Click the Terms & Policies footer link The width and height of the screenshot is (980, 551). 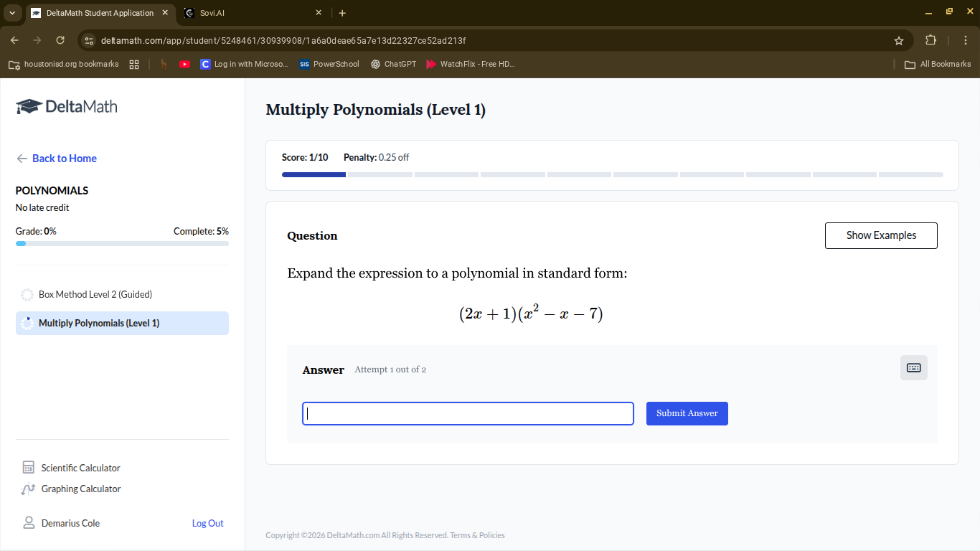tap(477, 535)
